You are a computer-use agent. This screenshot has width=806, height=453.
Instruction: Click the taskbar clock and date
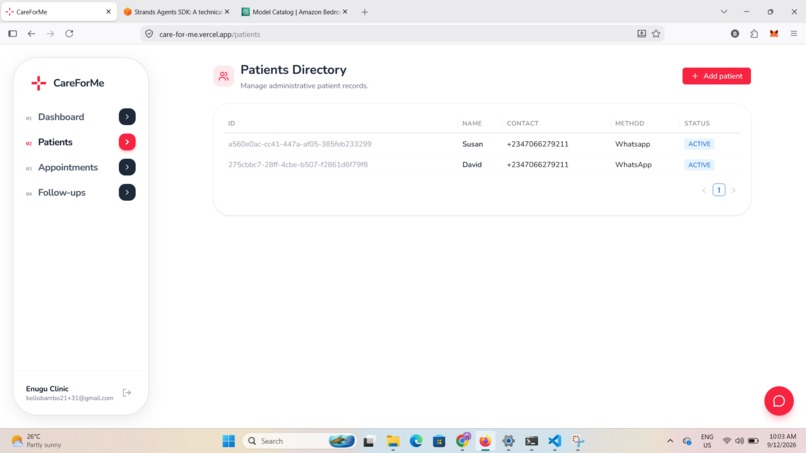782,441
